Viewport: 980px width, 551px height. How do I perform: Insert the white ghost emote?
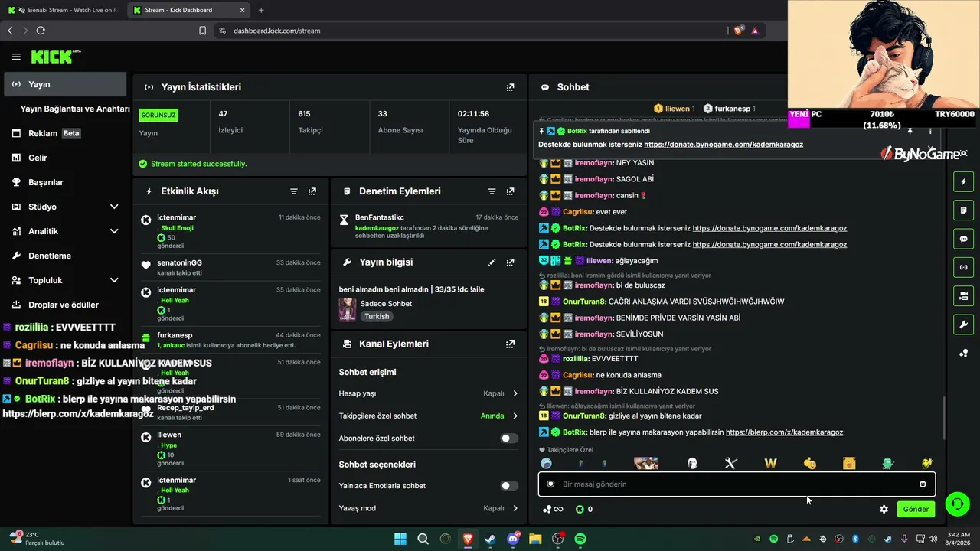[x=692, y=463]
